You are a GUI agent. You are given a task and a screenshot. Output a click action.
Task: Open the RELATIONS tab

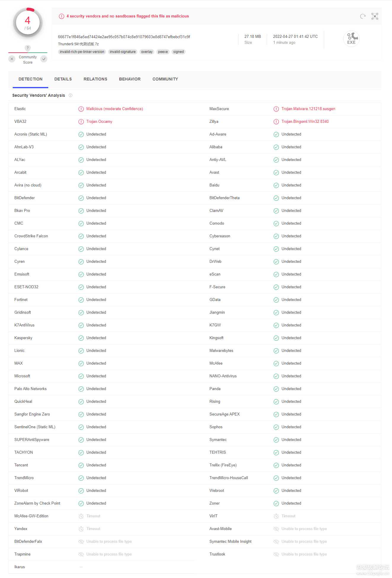click(95, 79)
